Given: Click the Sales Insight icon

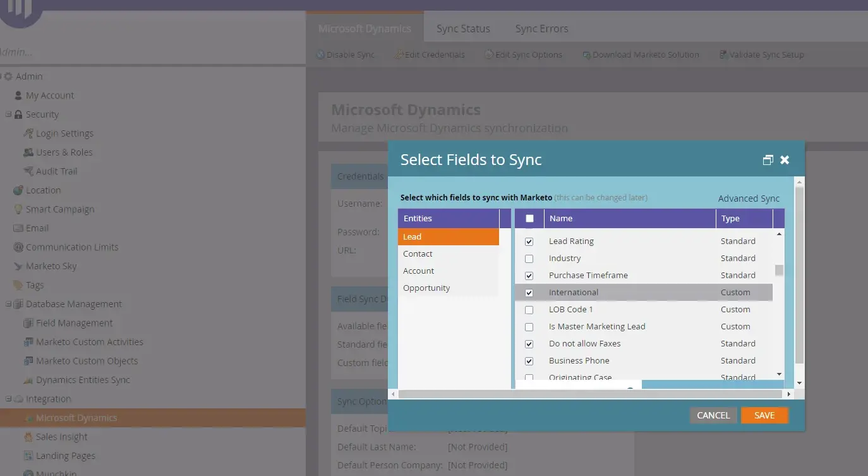Looking at the screenshot, I should click(28, 437).
